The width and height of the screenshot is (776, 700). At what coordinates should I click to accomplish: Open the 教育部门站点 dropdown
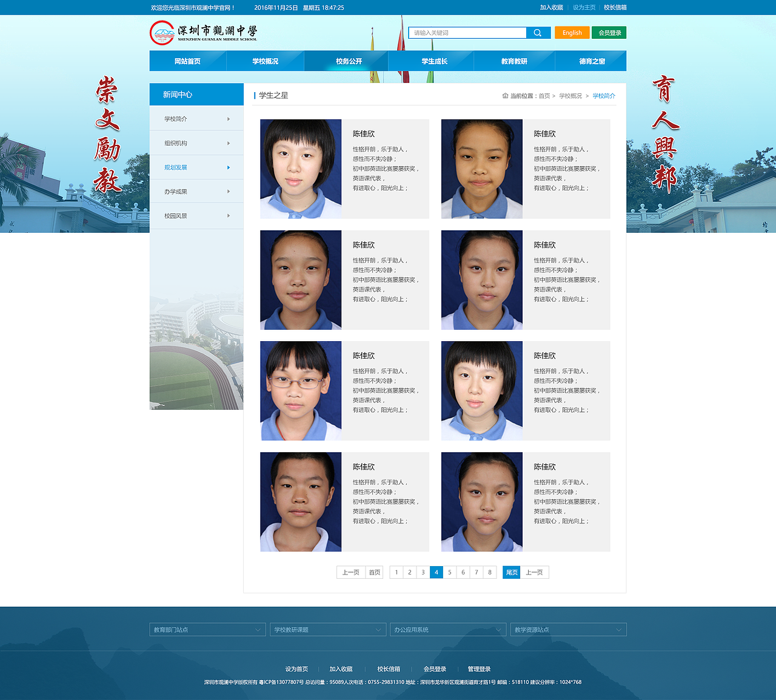207,630
